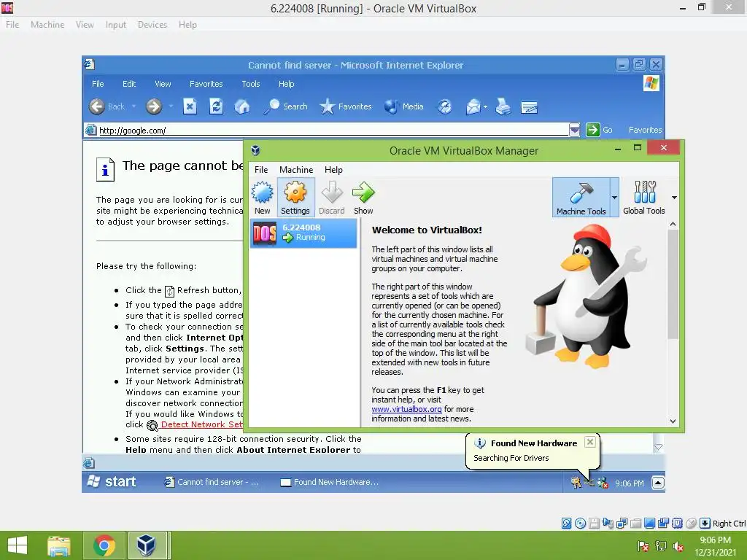The height and width of the screenshot is (560, 747).
Task: Open the IE Media button
Action: (403, 106)
